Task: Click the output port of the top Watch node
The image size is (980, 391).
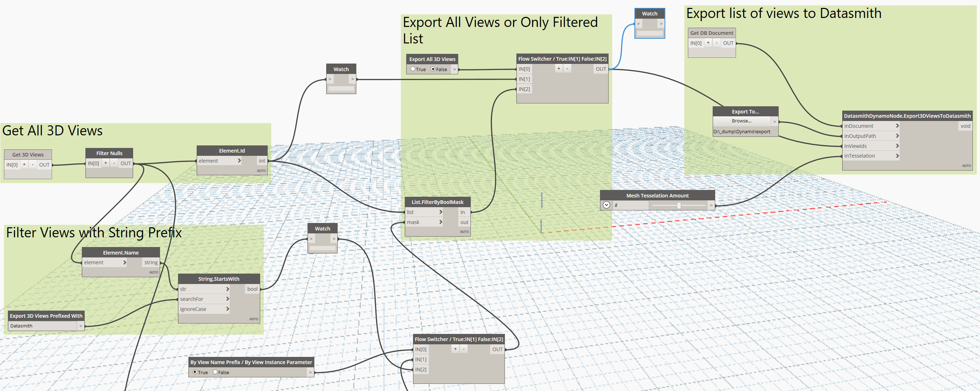Action: (x=661, y=24)
